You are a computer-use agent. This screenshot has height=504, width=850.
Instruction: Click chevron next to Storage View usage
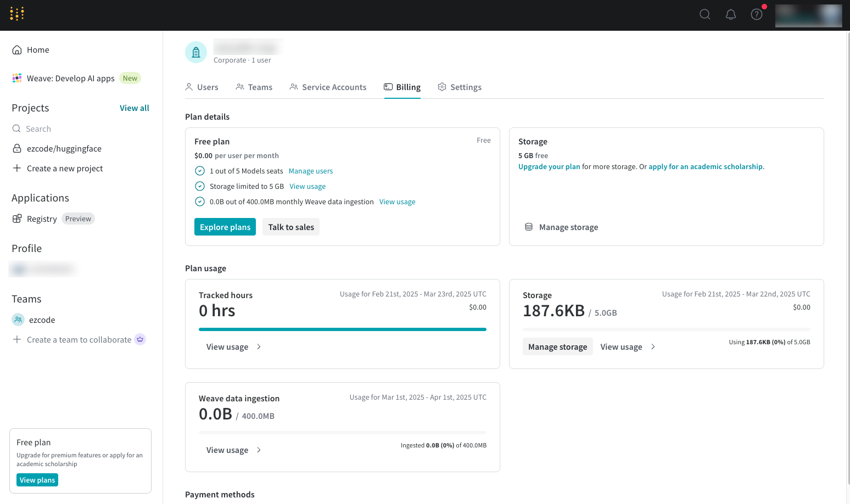tap(653, 347)
